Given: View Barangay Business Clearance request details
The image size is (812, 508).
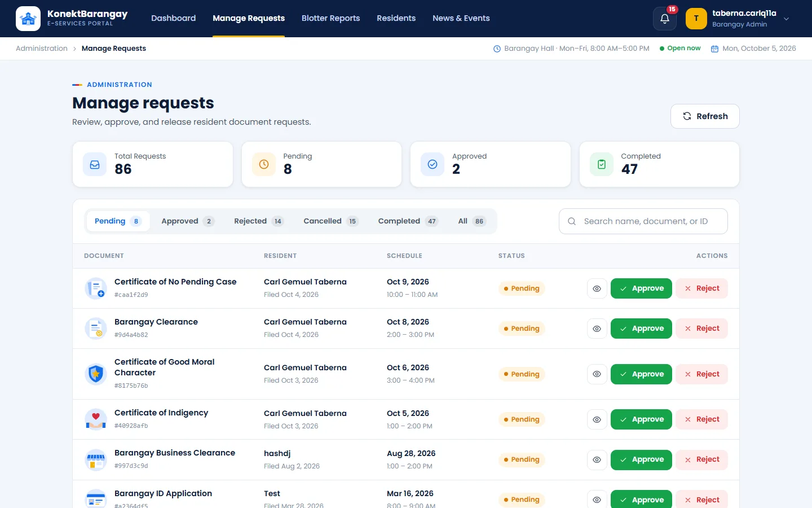Looking at the screenshot, I should tap(597, 459).
